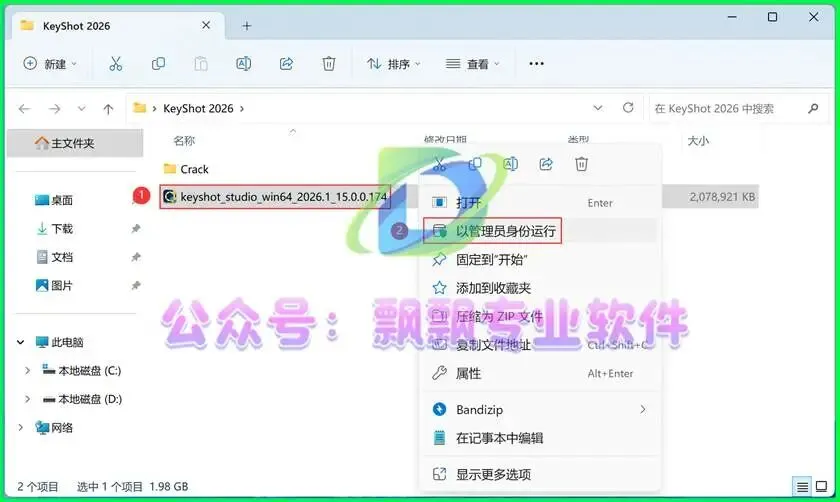This screenshot has width=840, height=502.
Task: Refresh the folder view
Action: point(628,108)
